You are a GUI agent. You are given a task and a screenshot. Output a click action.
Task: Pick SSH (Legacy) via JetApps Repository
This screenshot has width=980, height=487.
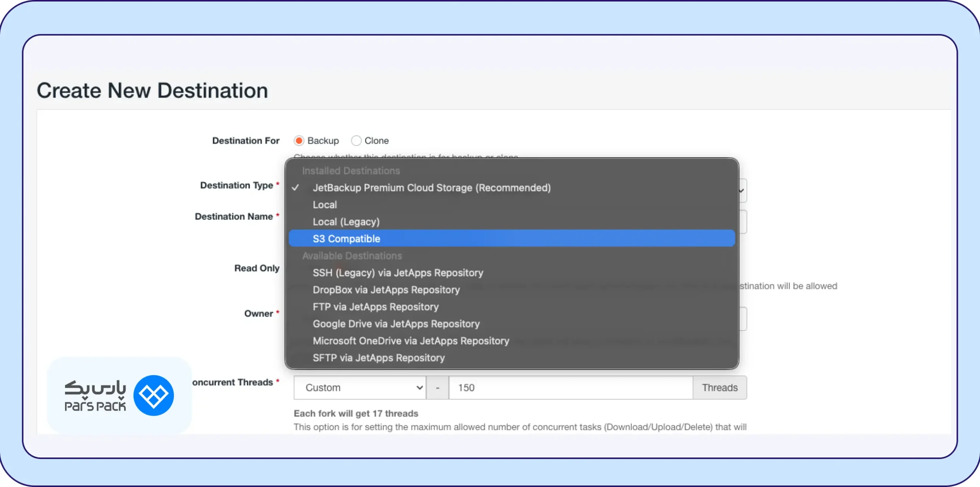pyautogui.click(x=511, y=273)
